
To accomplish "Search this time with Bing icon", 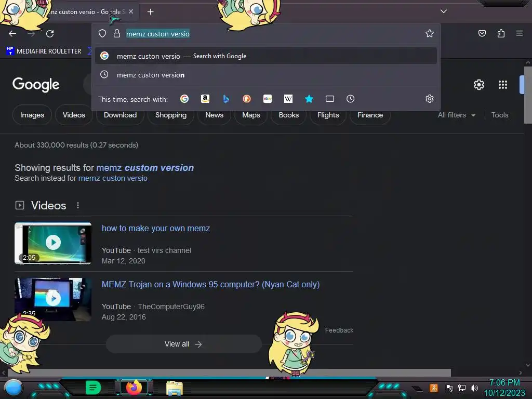I will [226, 99].
